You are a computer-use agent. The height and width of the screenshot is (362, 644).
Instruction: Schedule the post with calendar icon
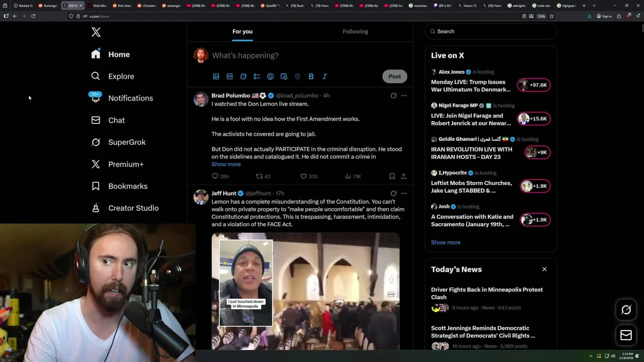pos(284,76)
